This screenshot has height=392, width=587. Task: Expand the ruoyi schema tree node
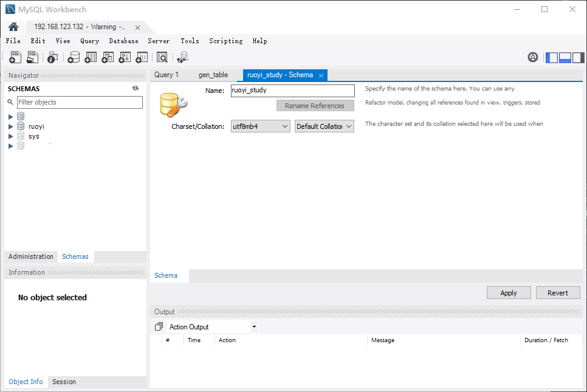tap(11, 126)
